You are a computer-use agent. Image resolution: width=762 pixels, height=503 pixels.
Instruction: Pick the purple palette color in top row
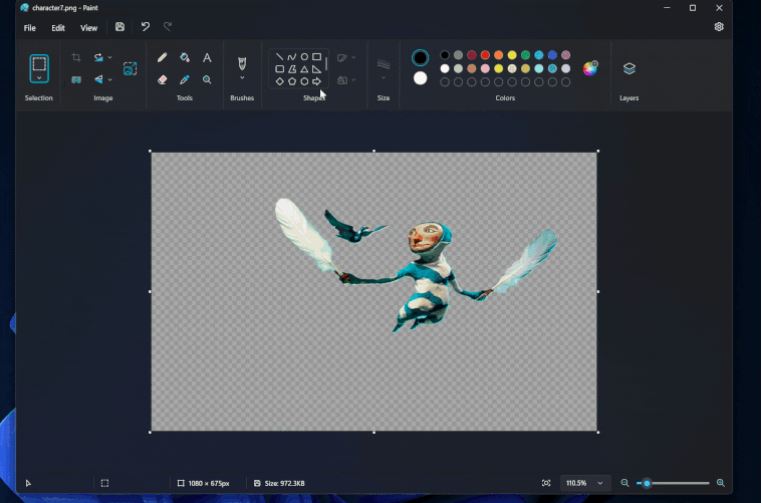pyautogui.click(x=566, y=55)
